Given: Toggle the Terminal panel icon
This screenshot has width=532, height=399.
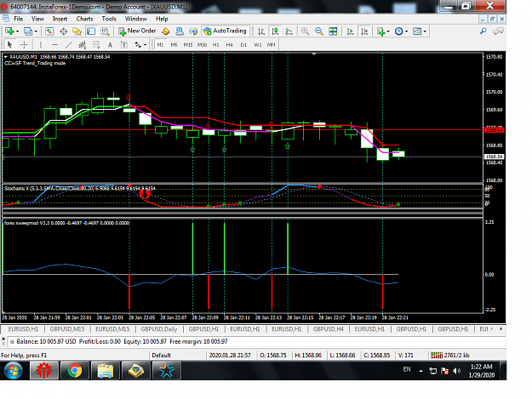Looking at the screenshot, I should (x=91, y=31).
